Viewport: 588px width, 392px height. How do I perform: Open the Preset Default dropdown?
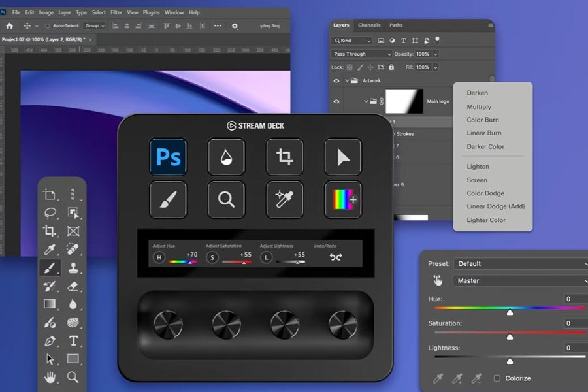point(521,264)
